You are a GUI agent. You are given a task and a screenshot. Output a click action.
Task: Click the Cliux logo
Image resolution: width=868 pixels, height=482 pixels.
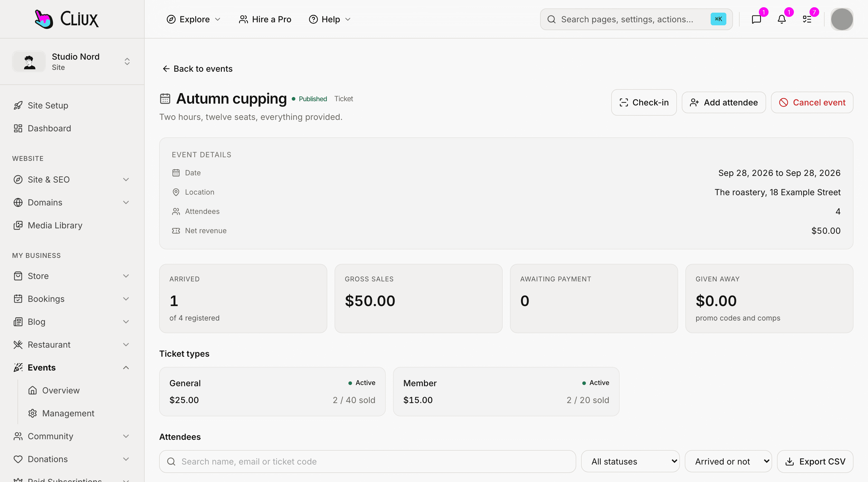(x=67, y=19)
